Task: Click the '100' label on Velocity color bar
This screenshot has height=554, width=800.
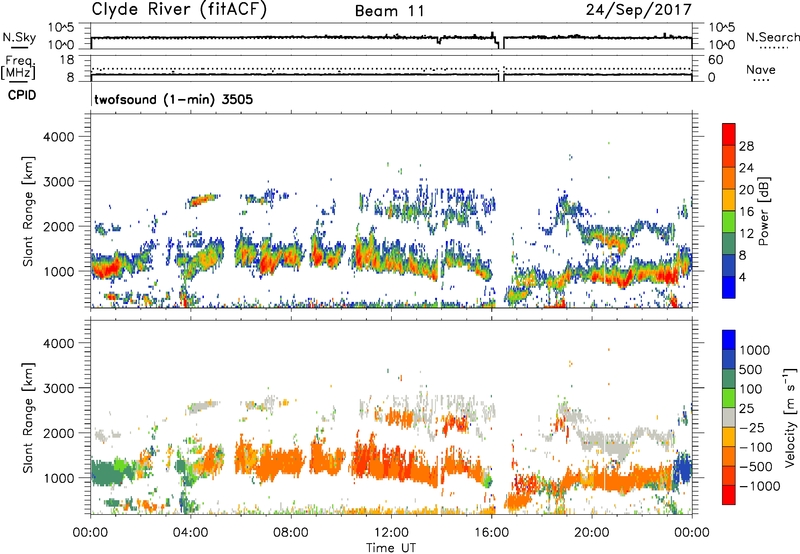Action: pyautogui.click(x=751, y=389)
